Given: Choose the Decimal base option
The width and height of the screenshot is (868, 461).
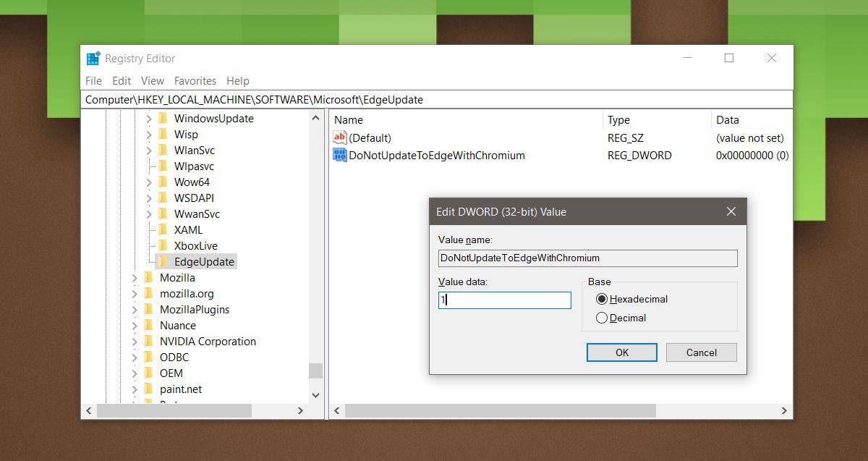Looking at the screenshot, I should click(x=621, y=318).
